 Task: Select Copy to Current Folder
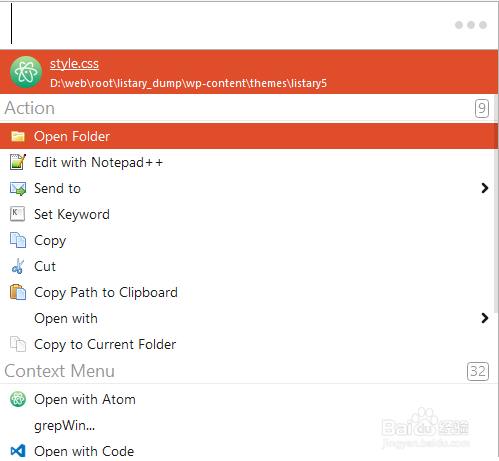tap(249, 344)
